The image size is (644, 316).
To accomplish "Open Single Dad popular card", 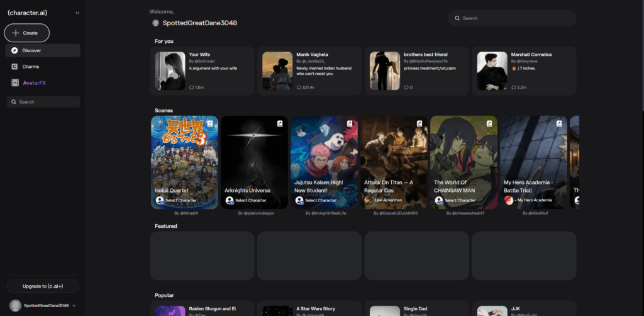I will tap(416, 308).
